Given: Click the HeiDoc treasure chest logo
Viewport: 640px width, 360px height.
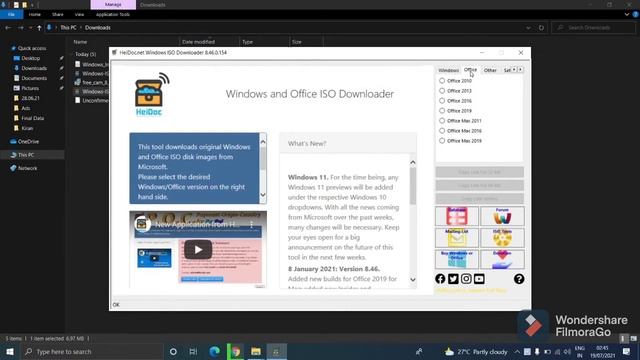Looking at the screenshot, I should [x=151, y=94].
